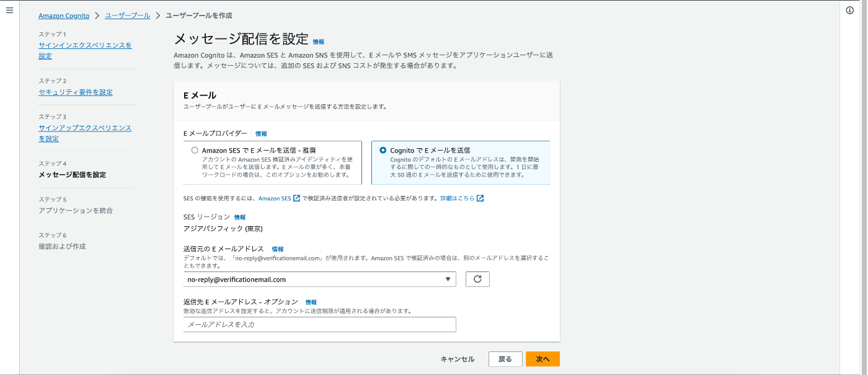Click 情報 link beside E メールプロバイダー

coord(261,133)
